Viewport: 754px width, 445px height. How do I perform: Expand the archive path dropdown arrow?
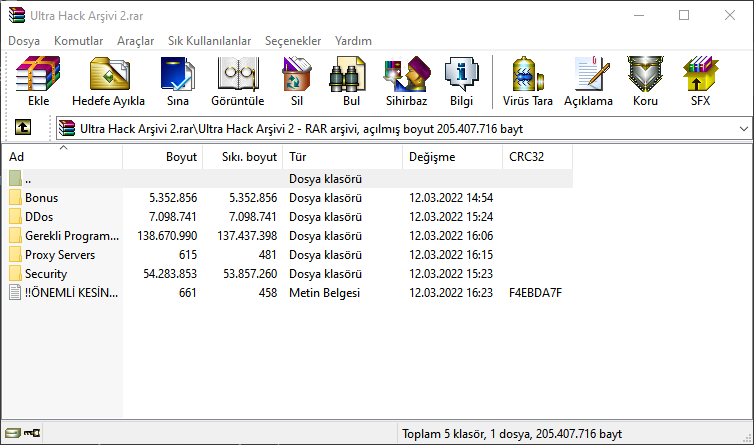click(743, 129)
